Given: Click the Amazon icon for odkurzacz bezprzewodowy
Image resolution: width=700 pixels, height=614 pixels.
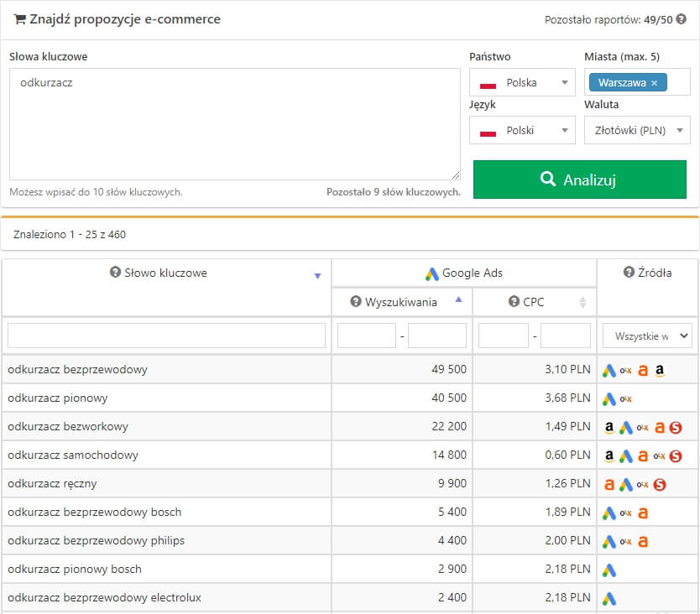Looking at the screenshot, I should pos(660,370).
